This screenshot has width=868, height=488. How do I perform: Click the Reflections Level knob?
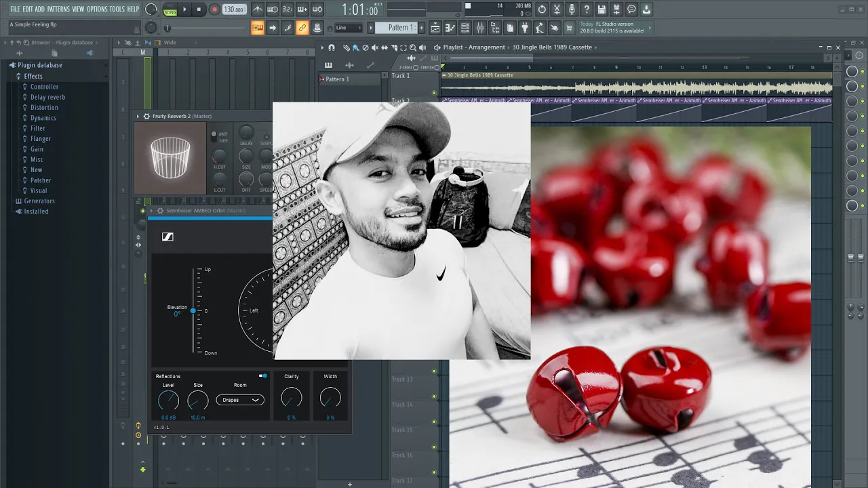pos(168,401)
